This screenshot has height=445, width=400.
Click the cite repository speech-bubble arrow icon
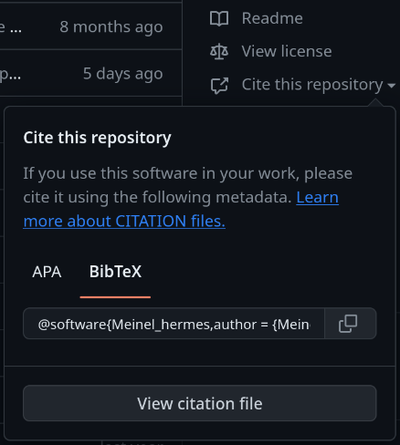click(219, 85)
